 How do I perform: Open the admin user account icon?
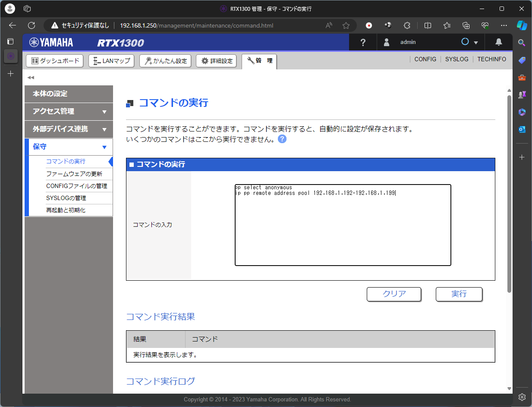[387, 42]
